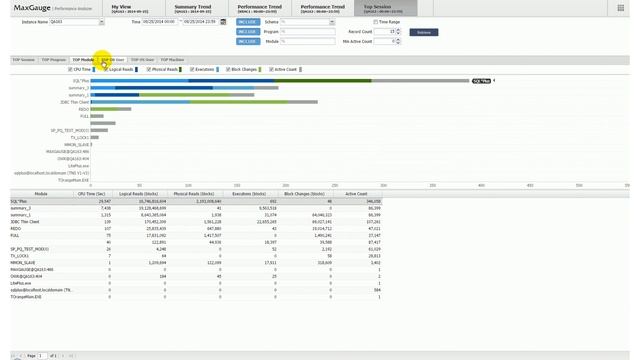Sort by Block Changes column header
Viewport: 640px width, 360px height.
click(304, 194)
